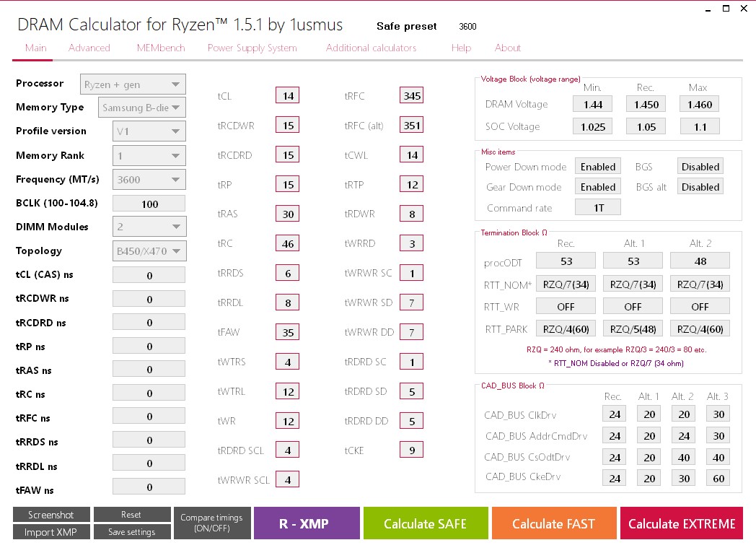The image size is (756, 553).
Task: Click the Import XMP button
Action: click(51, 532)
